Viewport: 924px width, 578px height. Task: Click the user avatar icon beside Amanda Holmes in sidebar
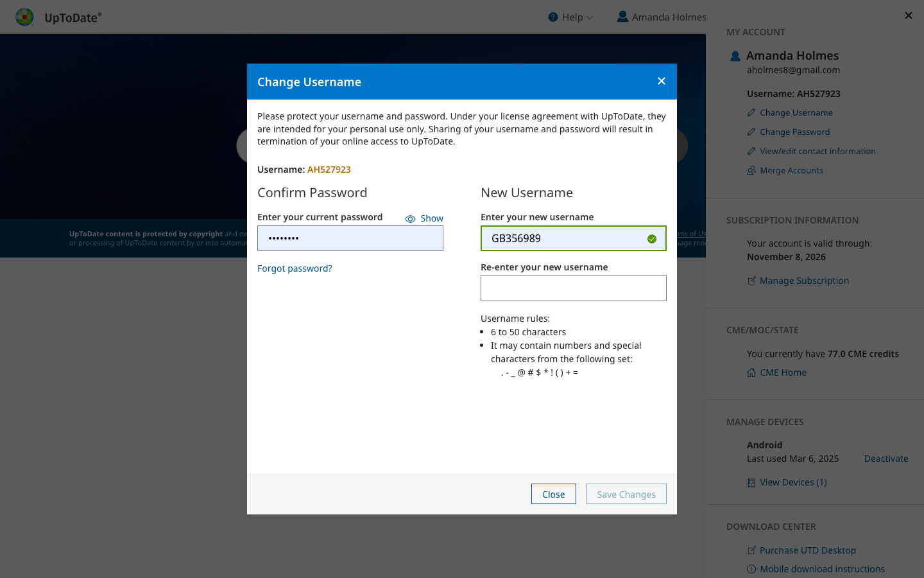[x=735, y=57]
